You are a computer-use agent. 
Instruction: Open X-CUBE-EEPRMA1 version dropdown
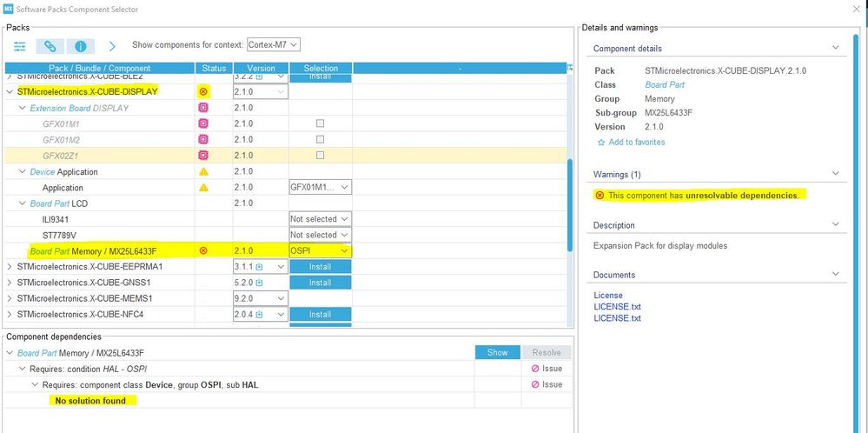261,267
